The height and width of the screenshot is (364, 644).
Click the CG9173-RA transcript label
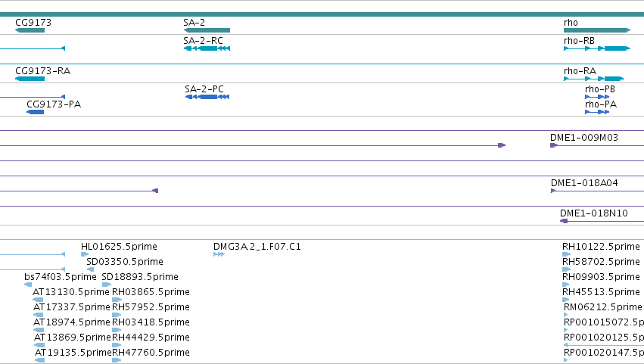tap(42, 71)
